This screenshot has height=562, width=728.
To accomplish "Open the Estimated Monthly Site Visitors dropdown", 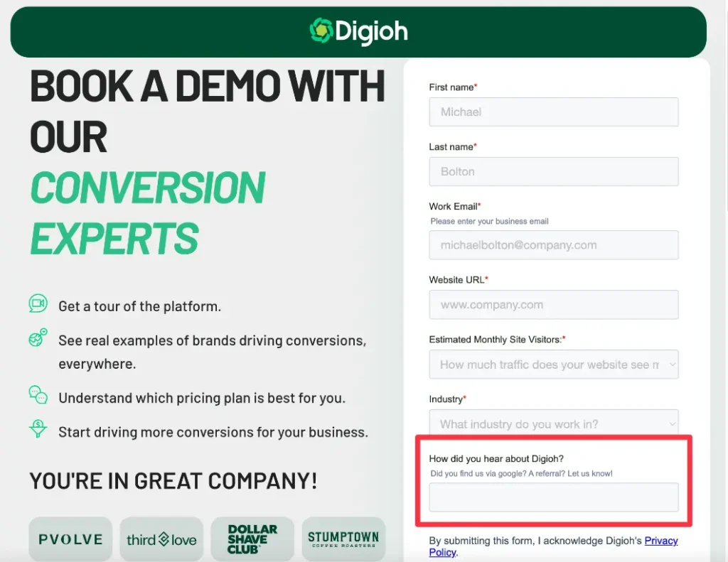I will [554, 364].
